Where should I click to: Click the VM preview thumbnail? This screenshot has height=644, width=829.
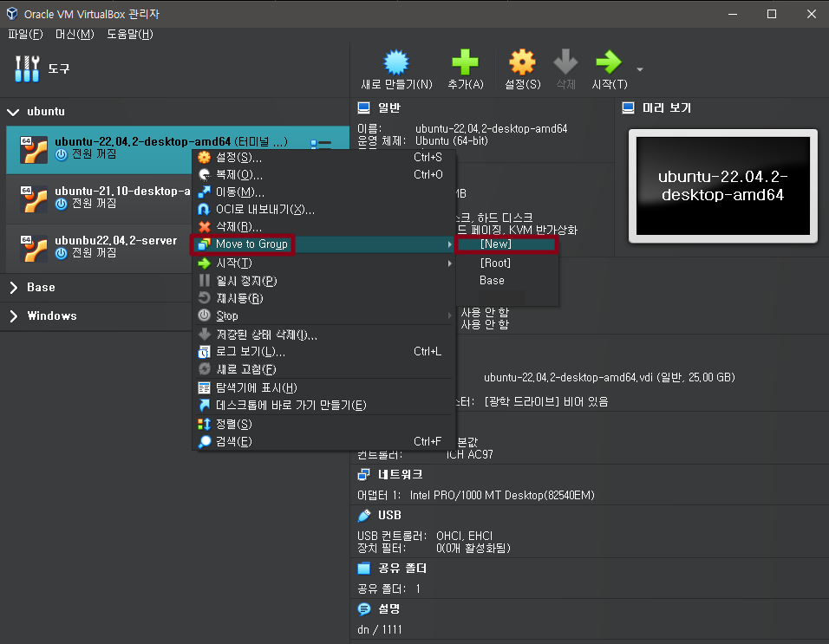[x=722, y=186]
